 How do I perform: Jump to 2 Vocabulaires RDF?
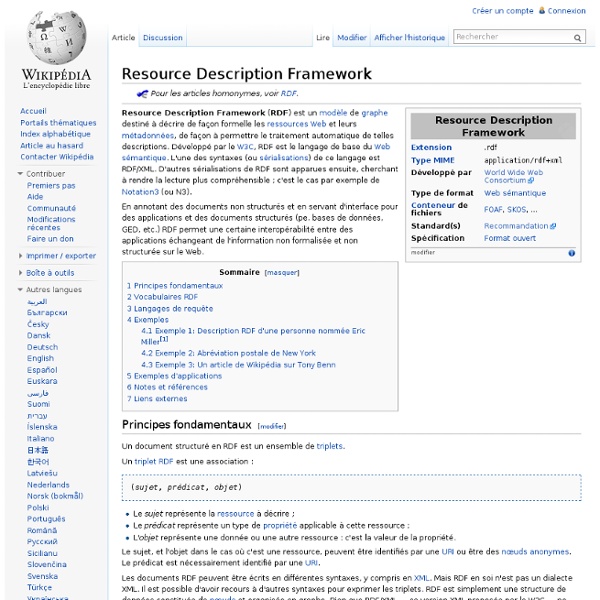point(162,297)
